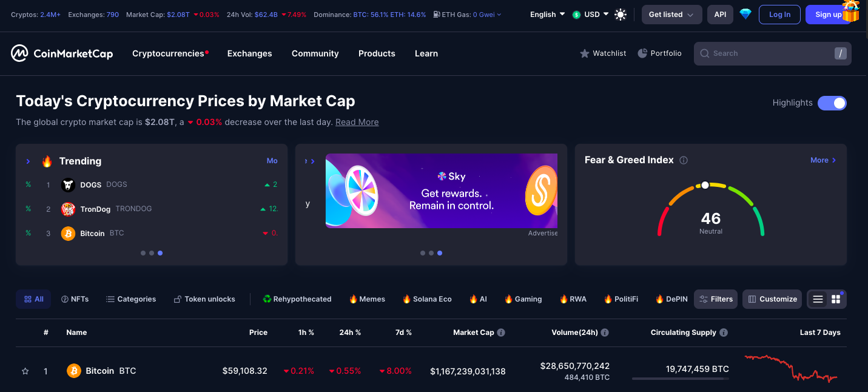The image size is (868, 392).
Task: Click the Sky rewards ad banner
Action: pyautogui.click(x=442, y=191)
